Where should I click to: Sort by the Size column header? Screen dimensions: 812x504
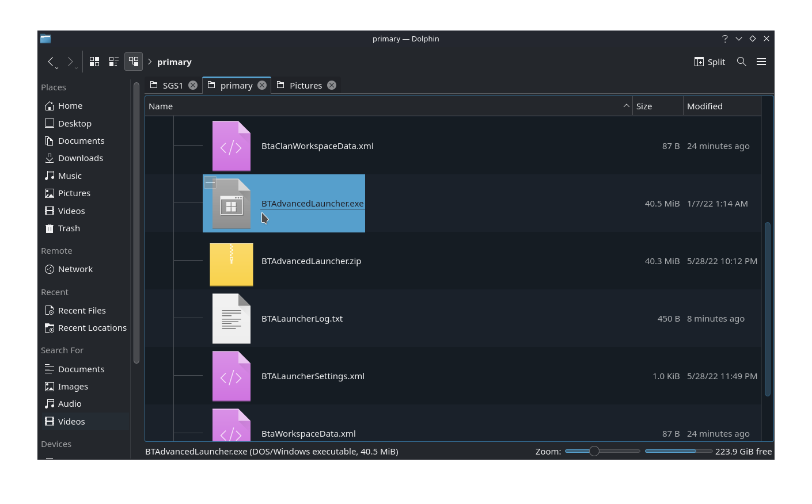tap(658, 106)
